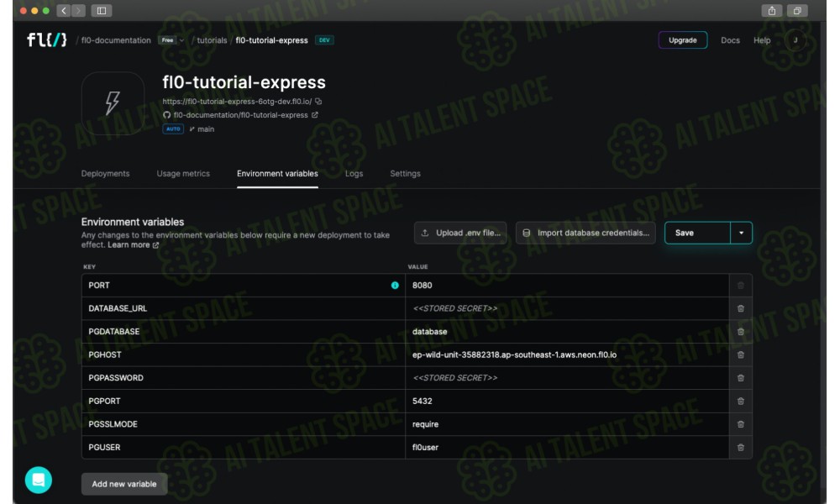The width and height of the screenshot is (840, 504).
Task: Click Add new variable button
Action: (x=124, y=484)
